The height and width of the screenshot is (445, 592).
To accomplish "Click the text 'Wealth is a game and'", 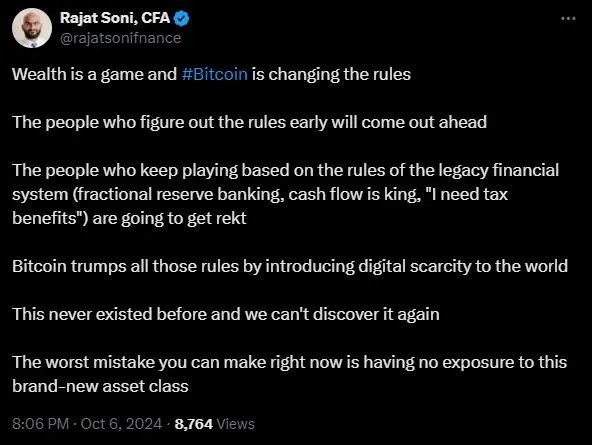I will tap(94, 74).
